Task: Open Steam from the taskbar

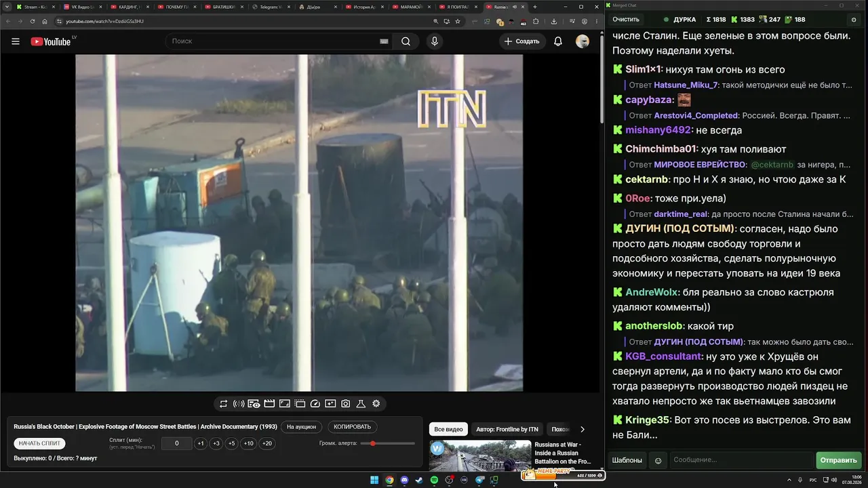Action: (419, 481)
